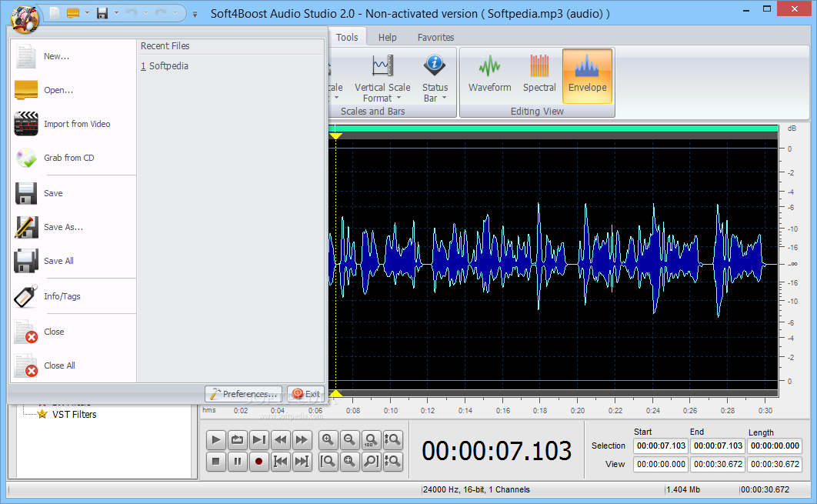
Task: Click the red Record button
Action: click(x=258, y=462)
